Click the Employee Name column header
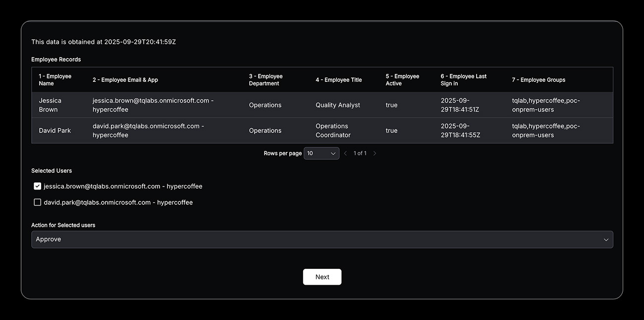This screenshot has height=320, width=644. 55,80
